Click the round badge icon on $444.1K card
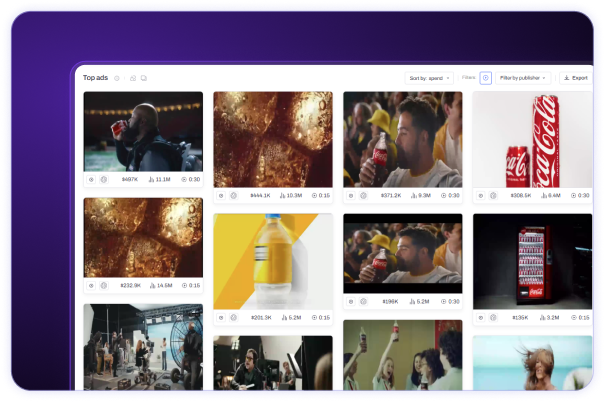 [233, 196]
